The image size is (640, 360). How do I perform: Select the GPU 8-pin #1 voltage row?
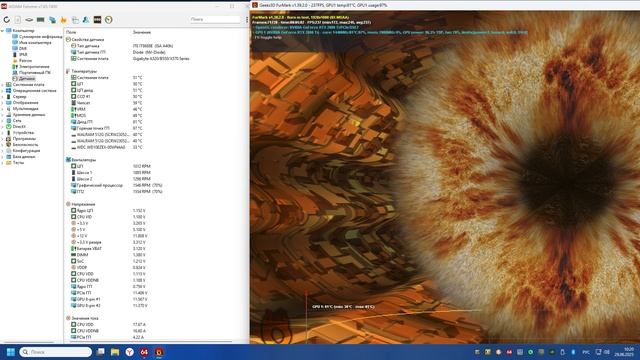pos(109,299)
